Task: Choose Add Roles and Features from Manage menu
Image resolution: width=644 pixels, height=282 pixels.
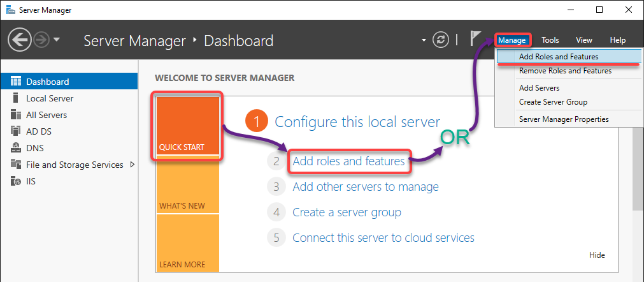Action: pos(568,57)
